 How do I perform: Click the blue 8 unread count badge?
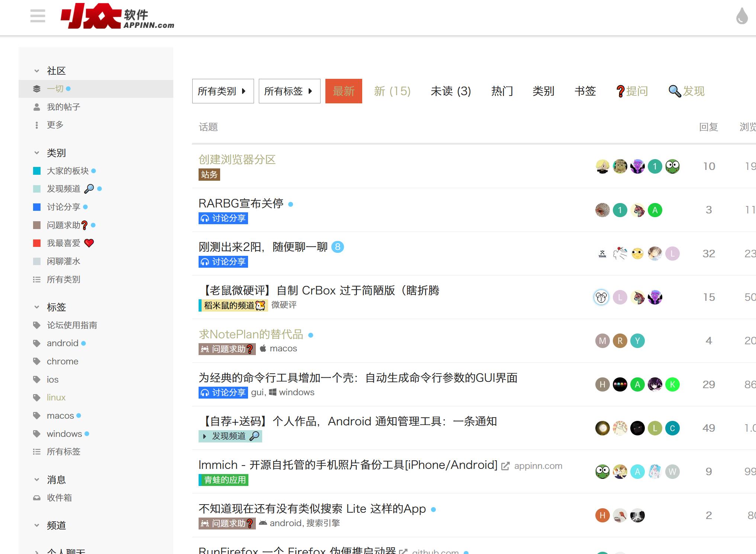tap(337, 247)
